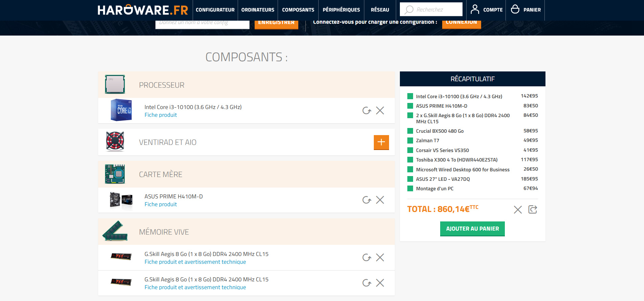Remove the ASUS PRIME H410M-D motherboard

tap(380, 200)
